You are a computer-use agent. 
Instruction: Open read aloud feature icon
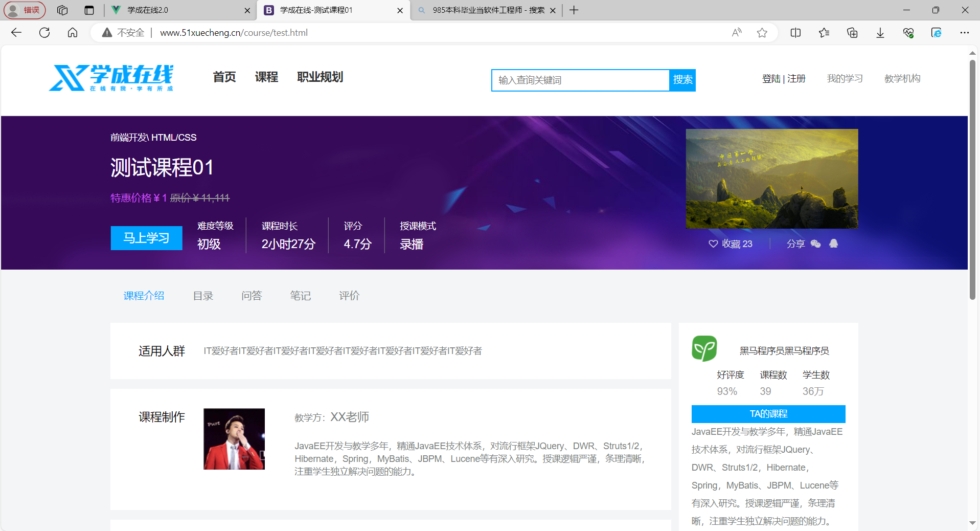[737, 33]
